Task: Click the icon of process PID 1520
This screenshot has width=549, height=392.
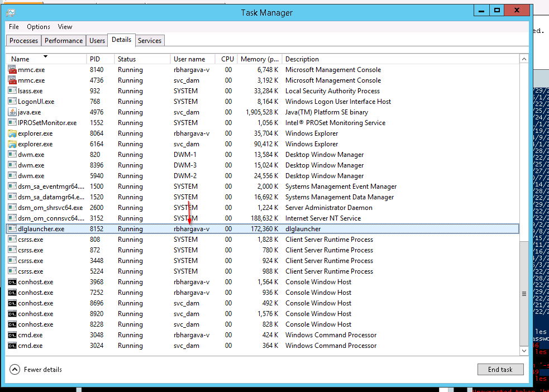Action: [x=12, y=197]
